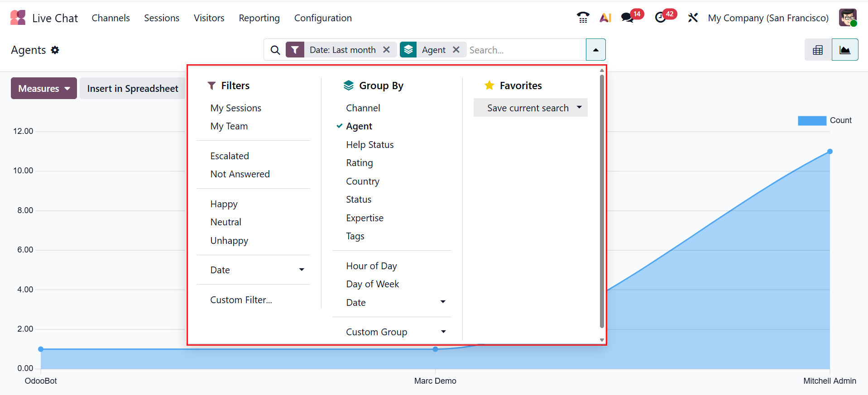Expand the Custom Group selector

coord(392,332)
